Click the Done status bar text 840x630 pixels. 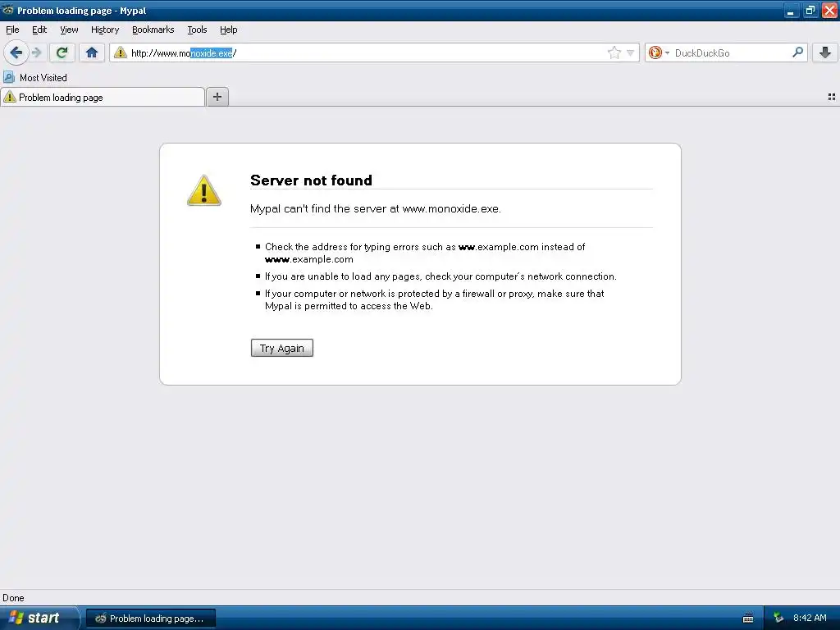pyautogui.click(x=13, y=598)
